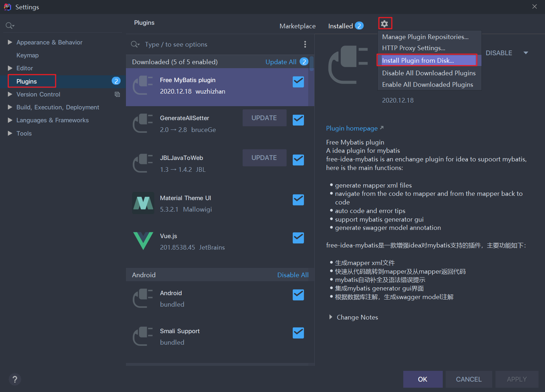Expand Build, Execution, Deployment node
The height and width of the screenshot is (392, 545).
(10, 107)
